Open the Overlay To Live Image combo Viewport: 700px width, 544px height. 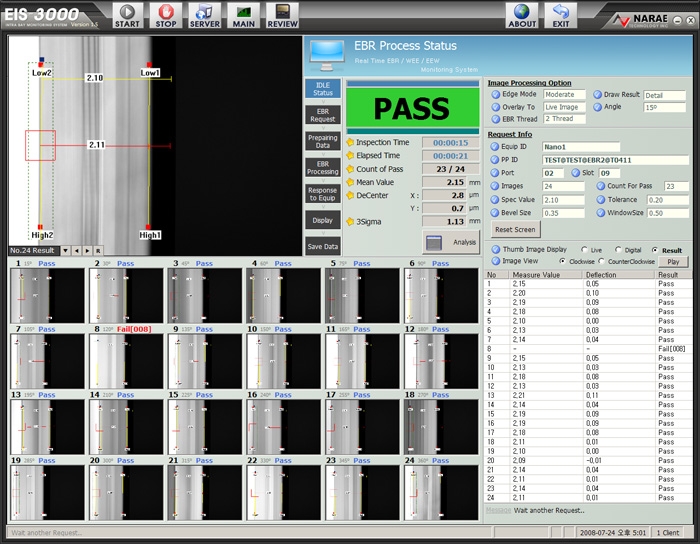click(x=564, y=107)
